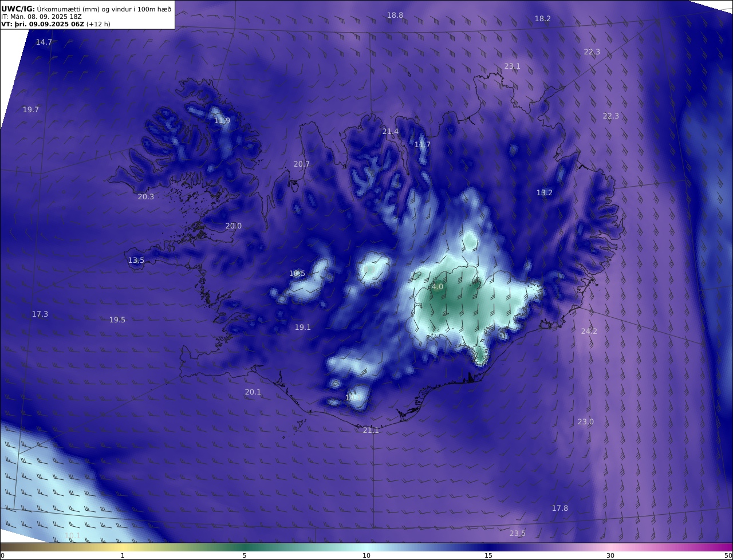Screen dimensions: 733x560
Task: Click the 21.1 value on the south coast
Action: point(371,430)
